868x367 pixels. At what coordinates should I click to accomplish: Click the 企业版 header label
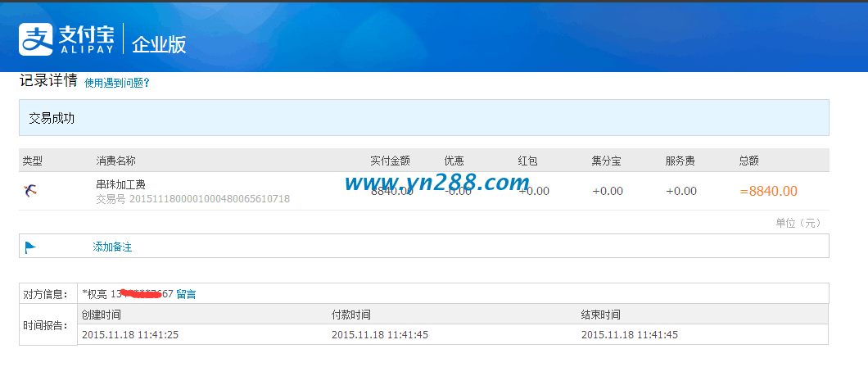(159, 44)
